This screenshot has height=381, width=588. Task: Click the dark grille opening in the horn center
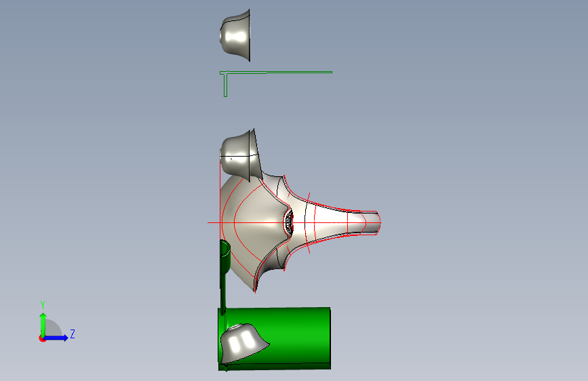tap(289, 223)
